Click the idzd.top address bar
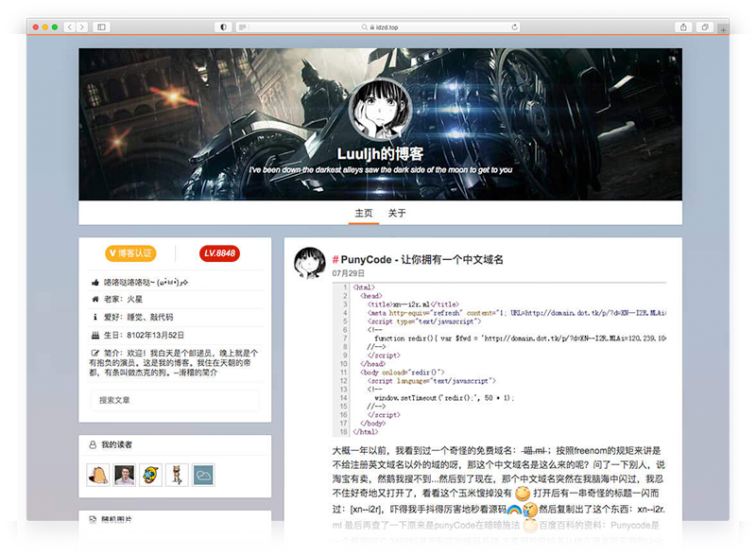Viewport: 756px width, 556px height. [380, 27]
